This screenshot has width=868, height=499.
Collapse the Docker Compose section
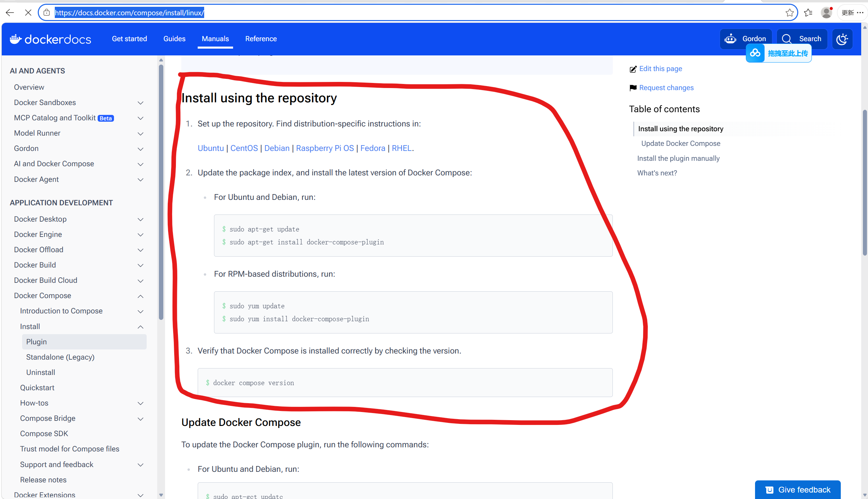(x=140, y=296)
